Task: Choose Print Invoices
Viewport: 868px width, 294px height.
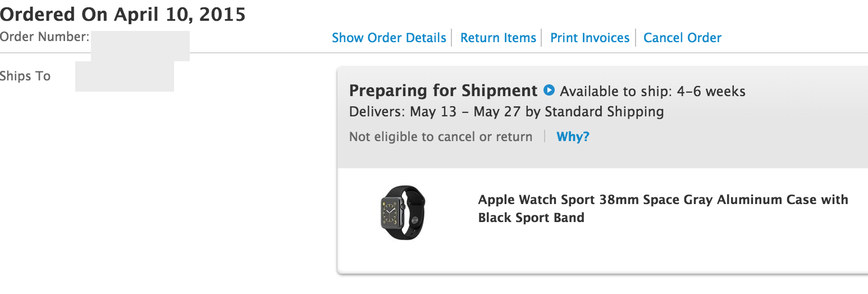Action: tap(590, 38)
